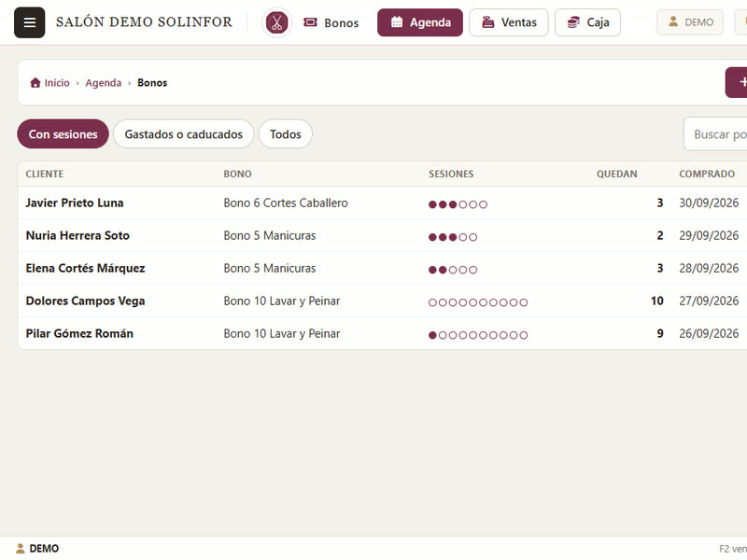Click the SESIONES column header
The width and height of the screenshot is (747, 560).
pyautogui.click(x=451, y=174)
